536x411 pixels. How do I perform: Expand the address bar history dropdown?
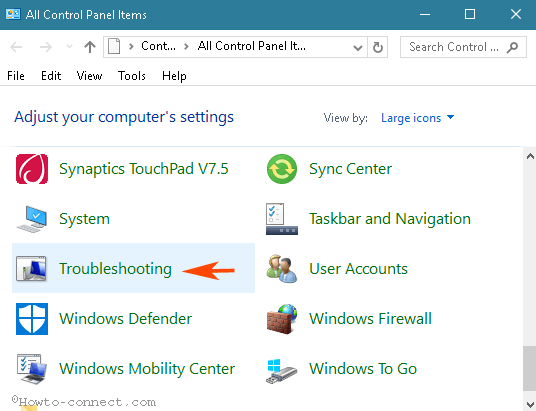pyautogui.click(x=358, y=48)
